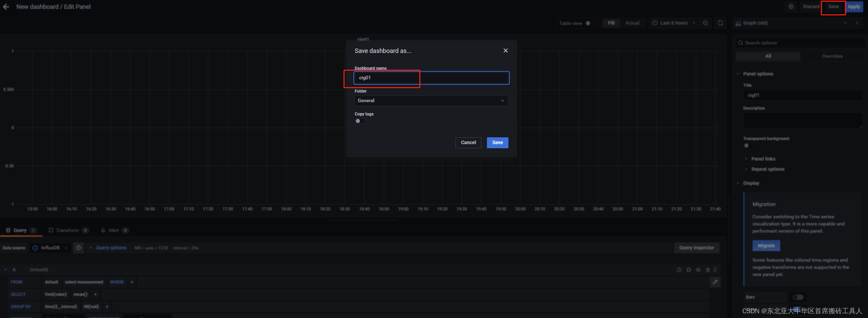The height and width of the screenshot is (318, 868).
Task: Click the Graph panel type icon
Action: pyautogui.click(x=738, y=23)
